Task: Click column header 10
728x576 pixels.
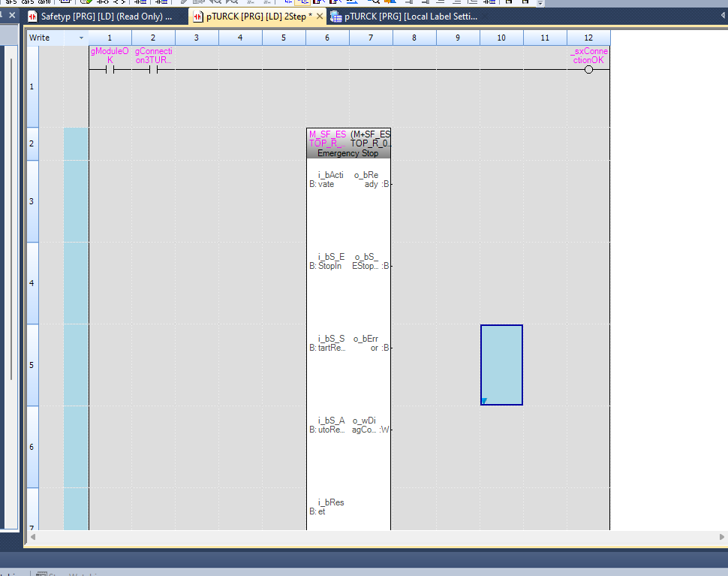Action: coord(501,38)
